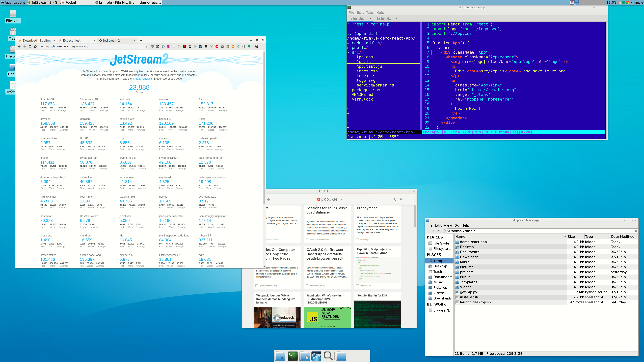
Task: Open the demo-react-app folder in file list
Action: [473, 242]
